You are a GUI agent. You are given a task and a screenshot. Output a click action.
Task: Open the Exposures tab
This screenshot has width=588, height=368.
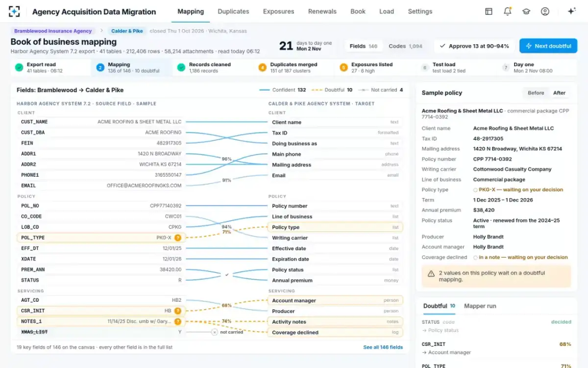(278, 11)
